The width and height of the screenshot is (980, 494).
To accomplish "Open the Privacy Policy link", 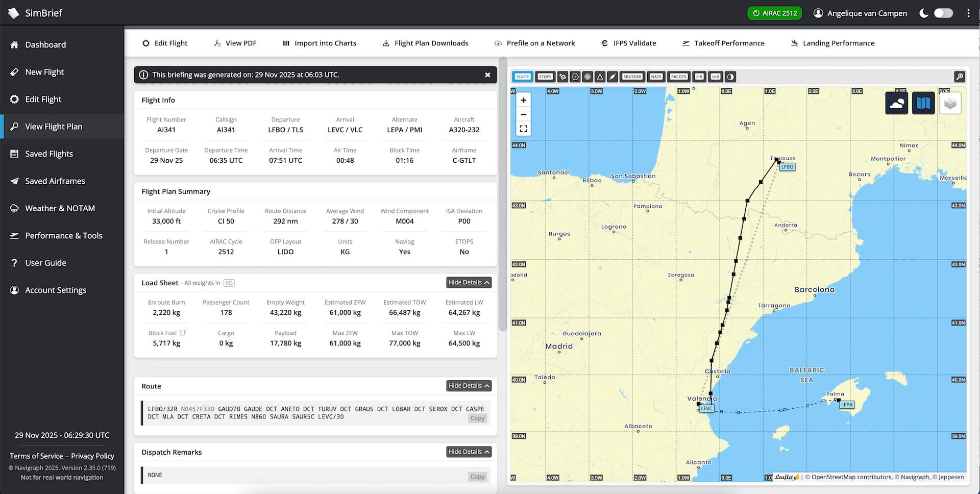I will pyautogui.click(x=92, y=456).
